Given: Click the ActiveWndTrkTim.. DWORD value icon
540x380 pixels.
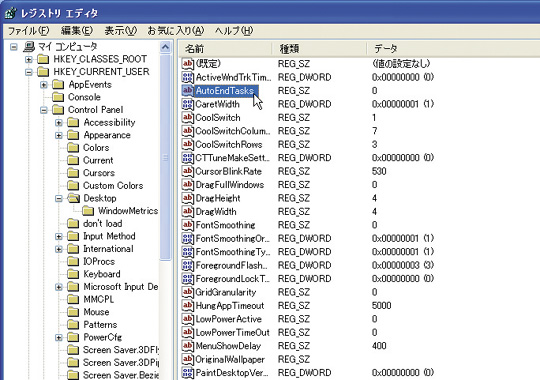Looking at the screenshot, I should (187, 77).
